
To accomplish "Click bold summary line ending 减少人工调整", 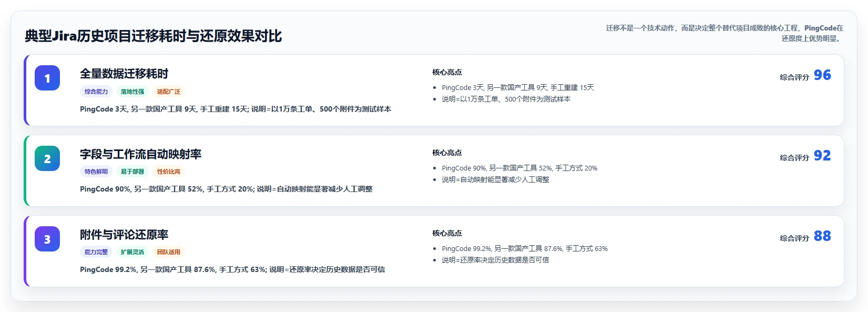I will pyautogui.click(x=226, y=189).
